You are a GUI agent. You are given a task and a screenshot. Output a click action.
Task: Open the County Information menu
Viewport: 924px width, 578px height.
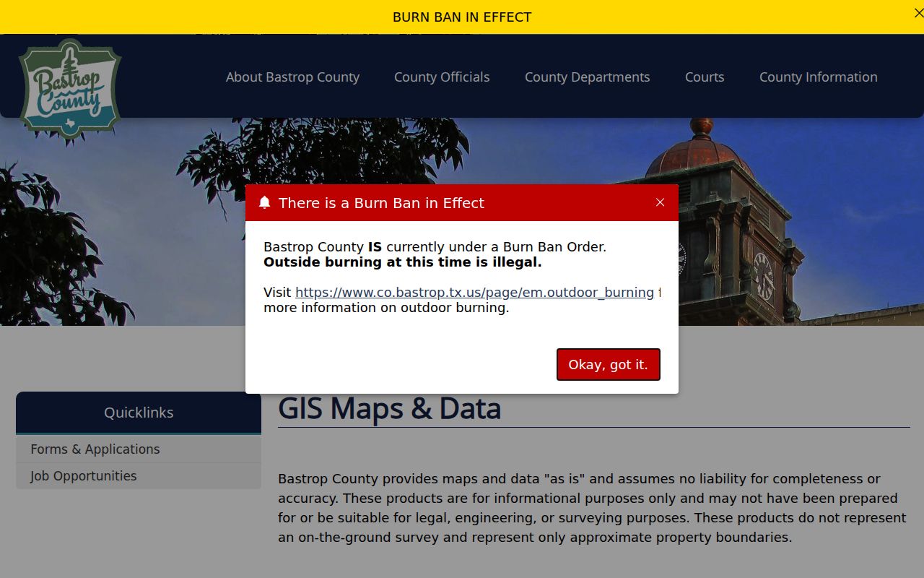818,77
